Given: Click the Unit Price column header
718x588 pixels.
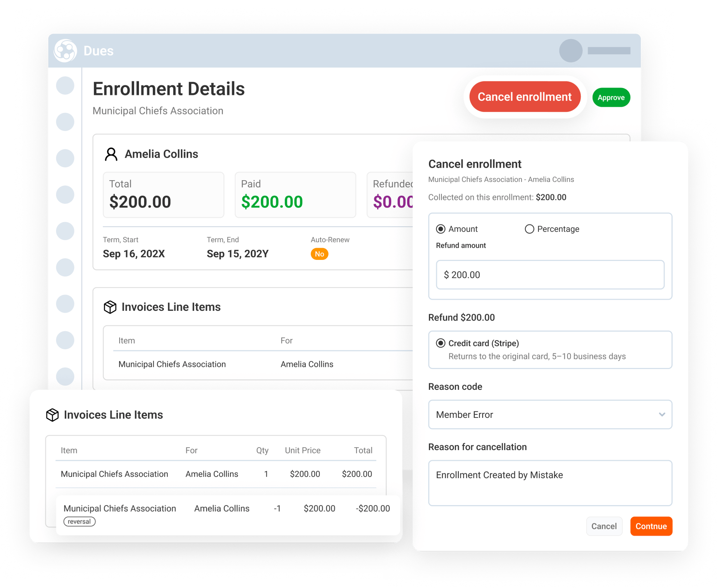Looking at the screenshot, I should 302,451.
